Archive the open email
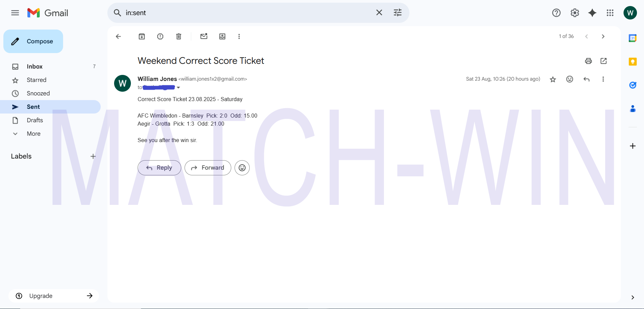The height and width of the screenshot is (309, 644). pos(142,37)
